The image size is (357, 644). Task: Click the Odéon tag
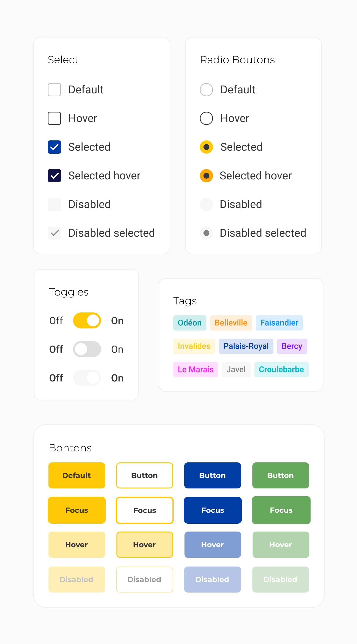[x=190, y=323]
